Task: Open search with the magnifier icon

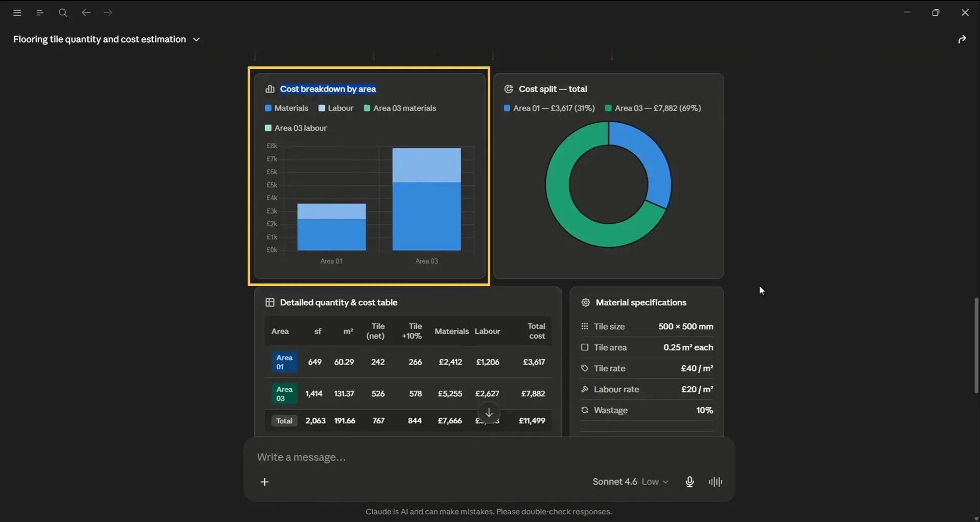Action: (x=63, y=13)
